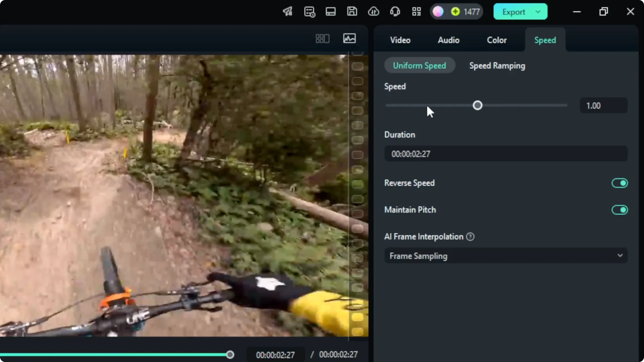Open the render queue icon
Screen dimensions: 644x362
click(x=309, y=11)
